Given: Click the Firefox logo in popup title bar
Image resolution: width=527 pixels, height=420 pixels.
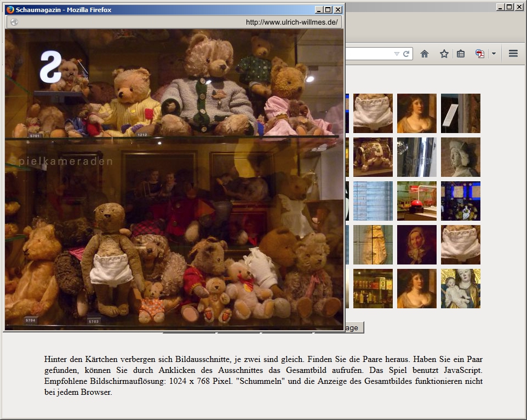Looking at the screenshot, I should click(x=10, y=9).
